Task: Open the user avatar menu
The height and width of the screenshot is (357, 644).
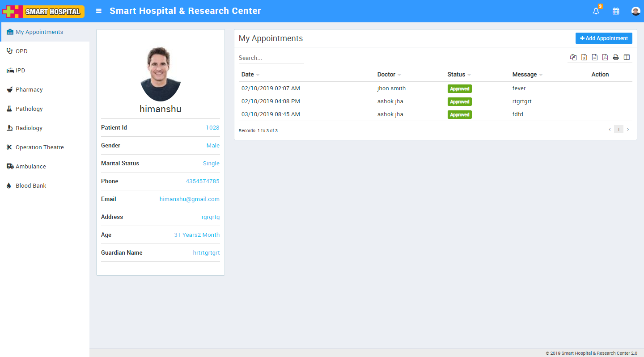Action: point(636,11)
